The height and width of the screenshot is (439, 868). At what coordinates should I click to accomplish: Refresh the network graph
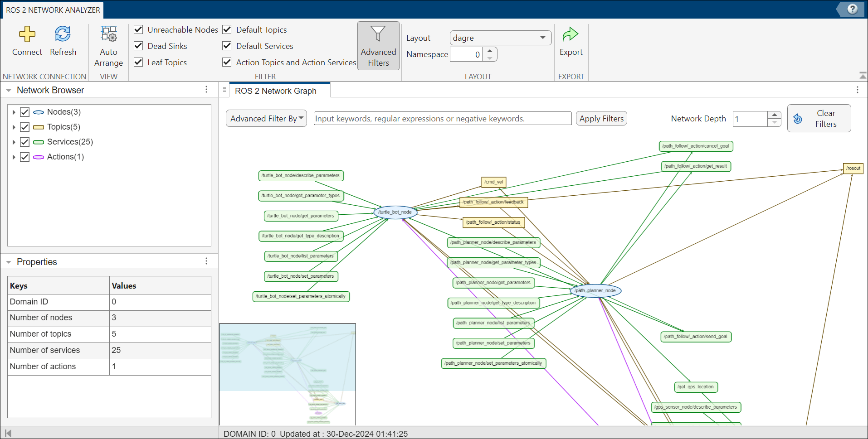(x=63, y=34)
